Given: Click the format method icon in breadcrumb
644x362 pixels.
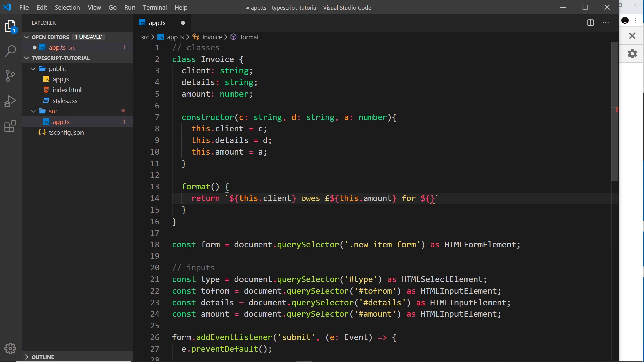Looking at the screenshot, I should (234, 37).
